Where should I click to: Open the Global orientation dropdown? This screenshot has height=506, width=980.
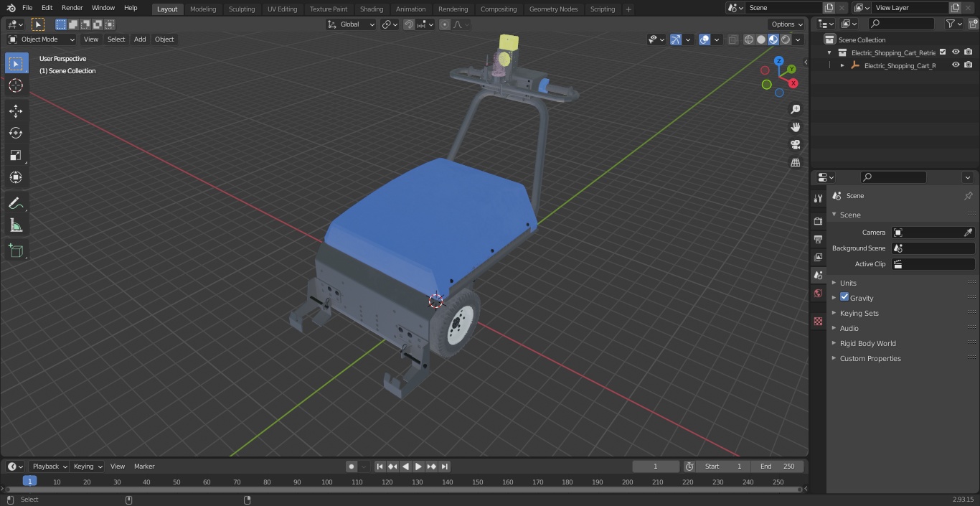coord(351,24)
